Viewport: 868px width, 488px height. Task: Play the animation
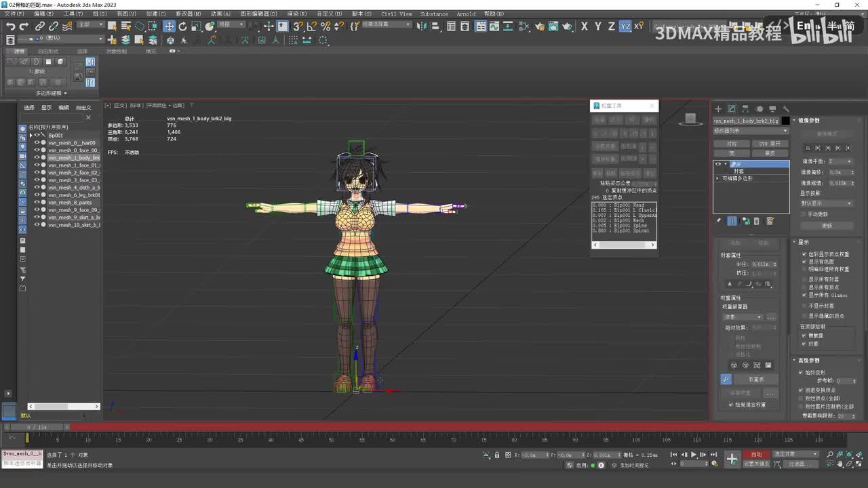(x=693, y=454)
